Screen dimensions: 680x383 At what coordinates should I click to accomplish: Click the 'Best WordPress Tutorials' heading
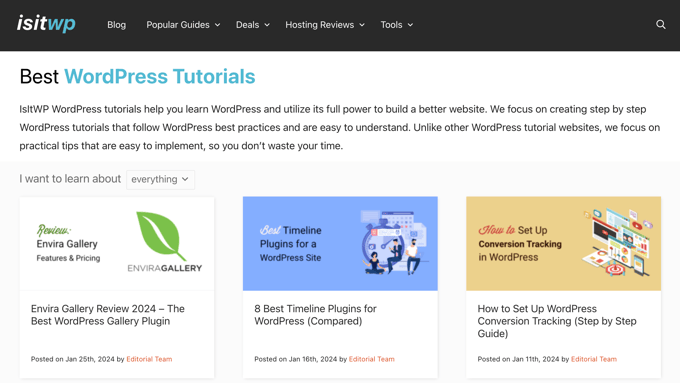pyautogui.click(x=137, y=76)
